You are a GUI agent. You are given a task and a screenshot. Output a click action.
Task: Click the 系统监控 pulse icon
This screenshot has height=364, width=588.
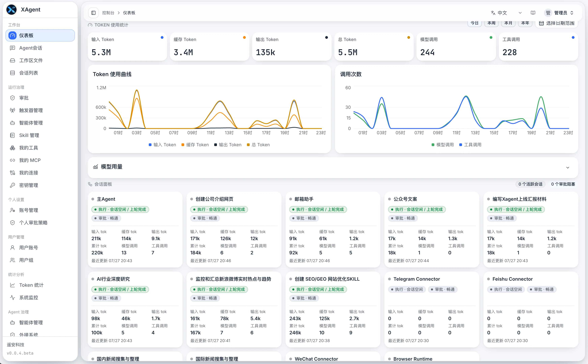click(x=12, y=298)
